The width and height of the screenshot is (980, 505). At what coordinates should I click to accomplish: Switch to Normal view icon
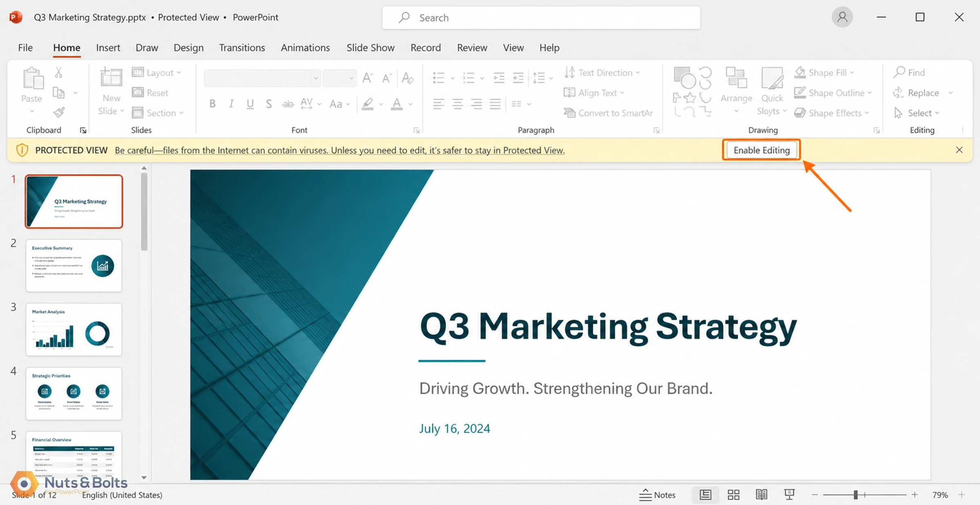tap(705, 495)
